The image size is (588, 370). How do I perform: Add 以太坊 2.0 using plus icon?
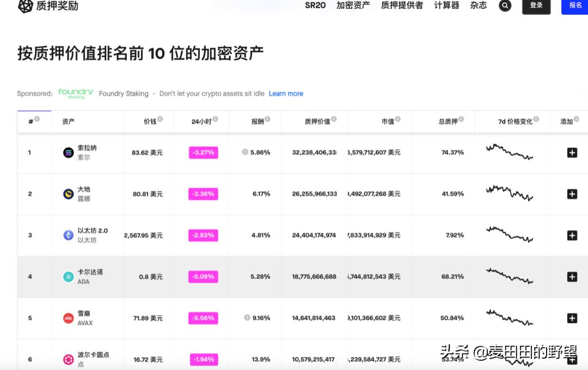[x=572, y=235]
